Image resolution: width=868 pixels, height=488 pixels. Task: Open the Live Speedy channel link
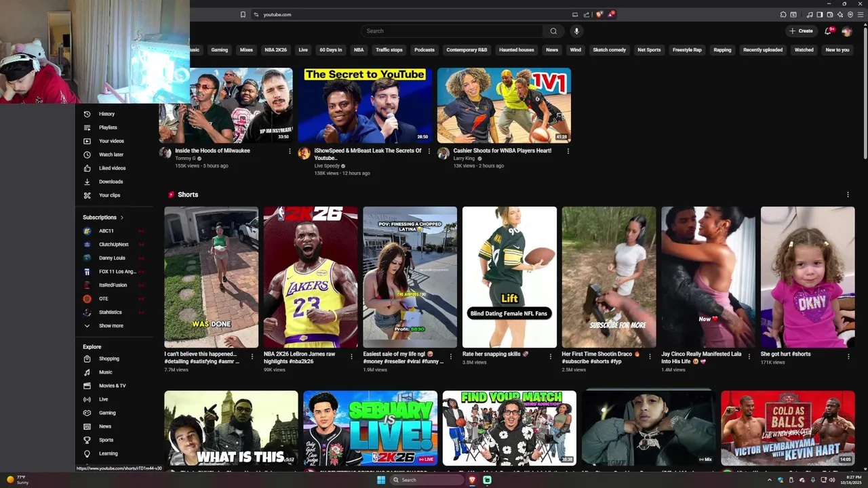click(327, 166)
